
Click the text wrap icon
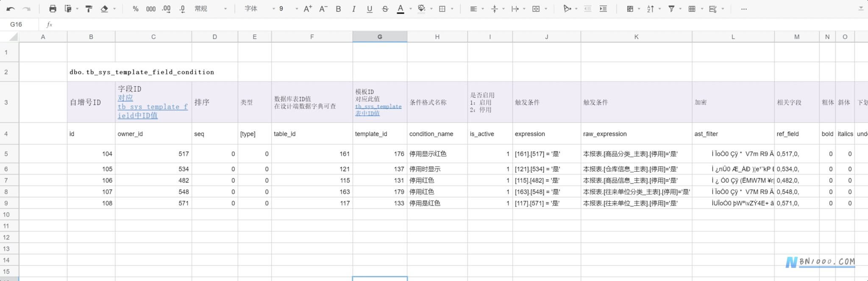pos(515,9)
